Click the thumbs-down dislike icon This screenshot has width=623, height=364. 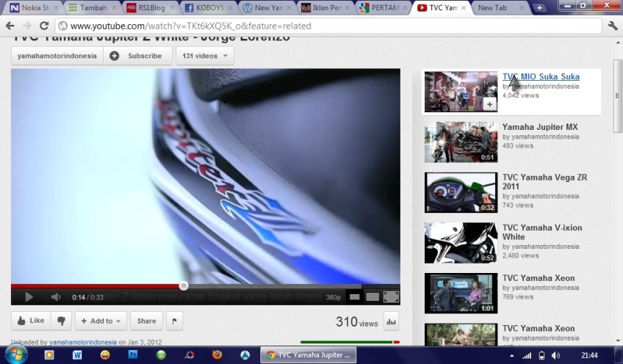61,321
